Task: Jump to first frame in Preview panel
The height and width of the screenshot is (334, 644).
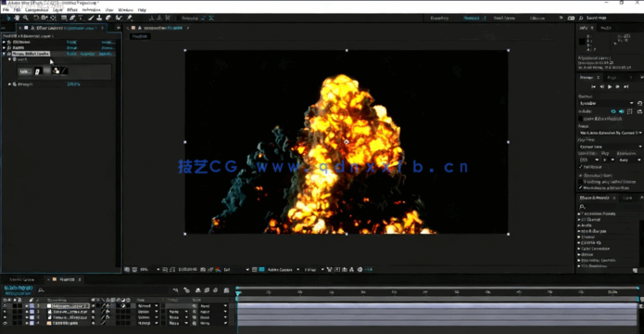Action: click(593, 87)
